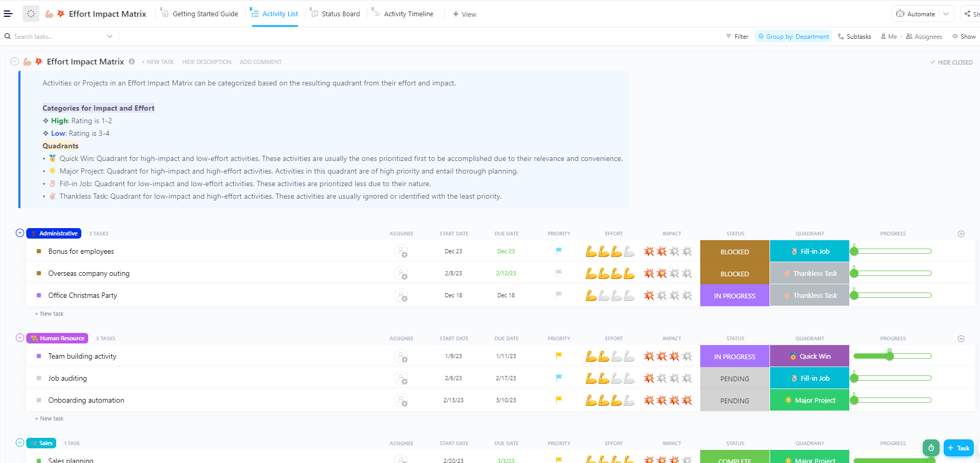Collapse the Human Resource group
The height and width of the screenshot is (463, 980).
tap(20, 338)
